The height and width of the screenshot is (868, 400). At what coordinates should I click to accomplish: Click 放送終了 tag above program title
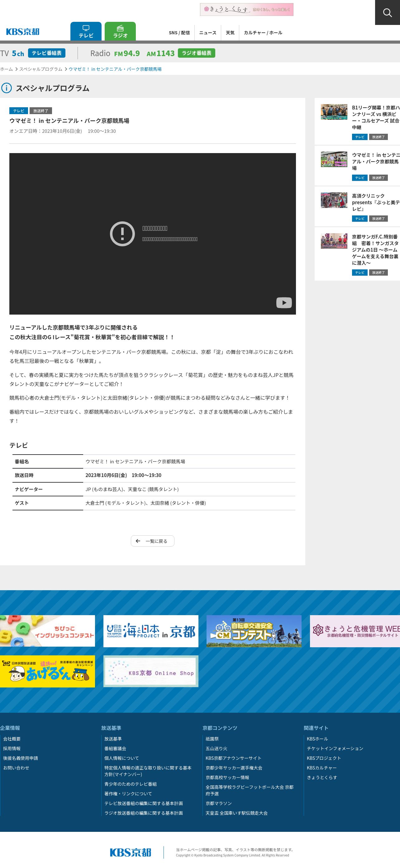click(x=41, y=110)
